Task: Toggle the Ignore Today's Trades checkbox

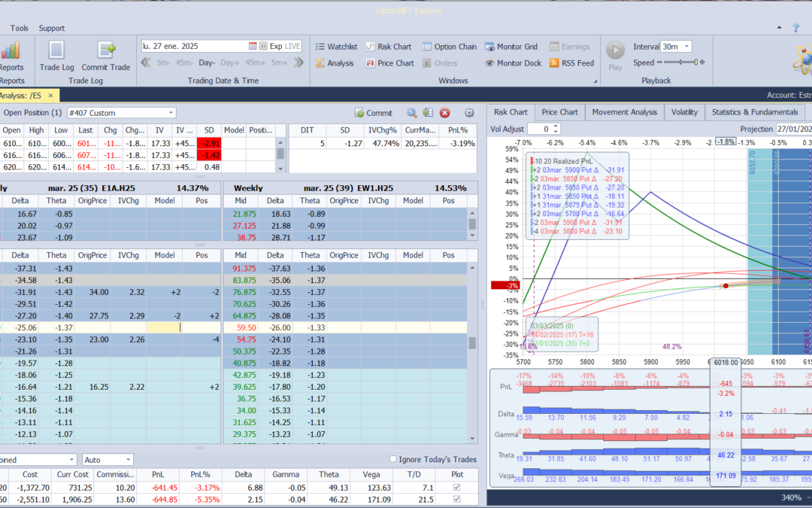Action: click(x=393, y=459)
